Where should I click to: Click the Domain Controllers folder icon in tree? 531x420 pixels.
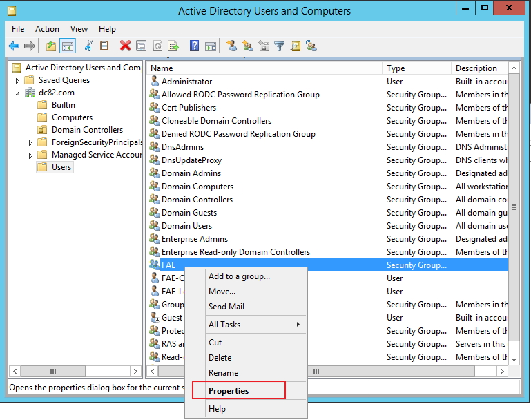click(42, 130)
